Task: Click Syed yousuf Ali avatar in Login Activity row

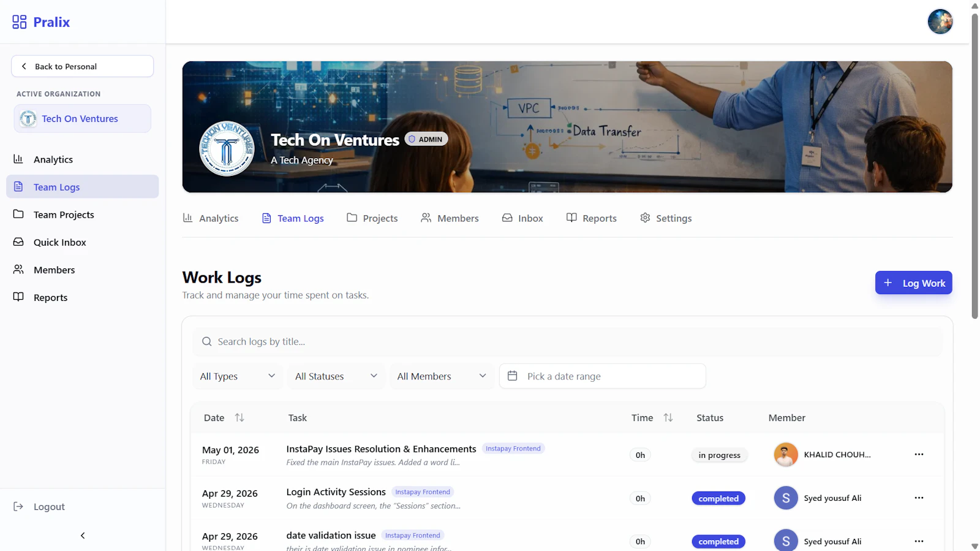Action: point(786,498)
